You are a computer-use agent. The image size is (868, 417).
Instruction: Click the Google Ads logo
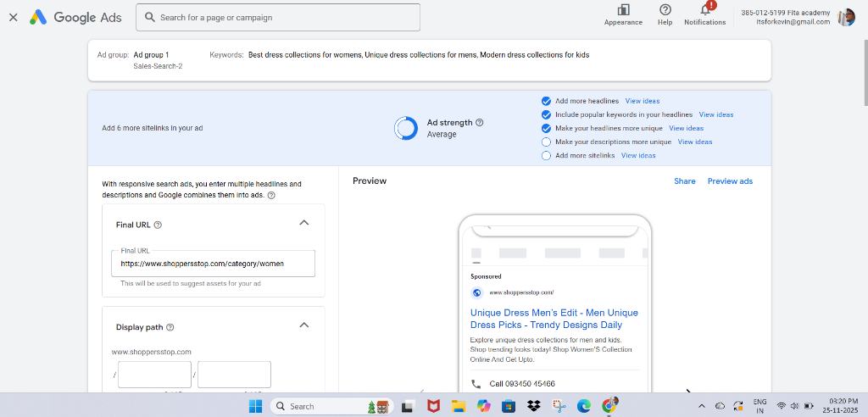click(75, 17)
